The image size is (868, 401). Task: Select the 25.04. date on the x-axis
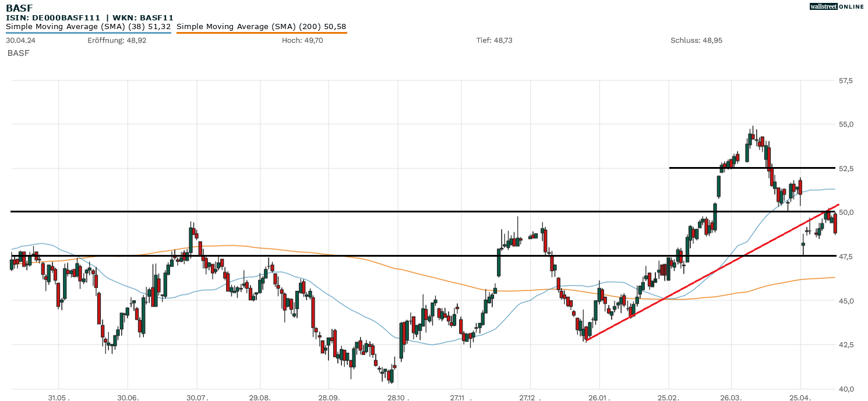[801, 398]
